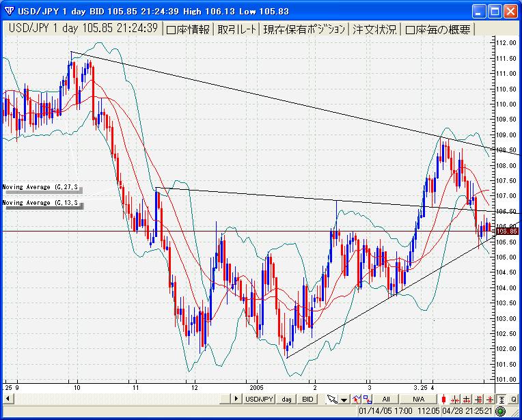Click the green status indicator icon
The width and height of the screenshot is (522, 420).
(501, 411)
